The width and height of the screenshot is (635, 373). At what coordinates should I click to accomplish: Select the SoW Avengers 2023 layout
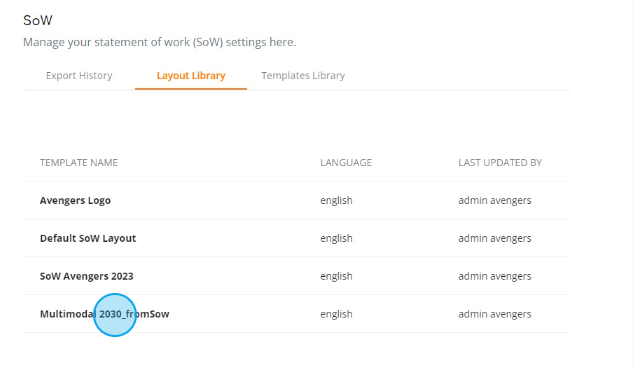tap(87, 276)
